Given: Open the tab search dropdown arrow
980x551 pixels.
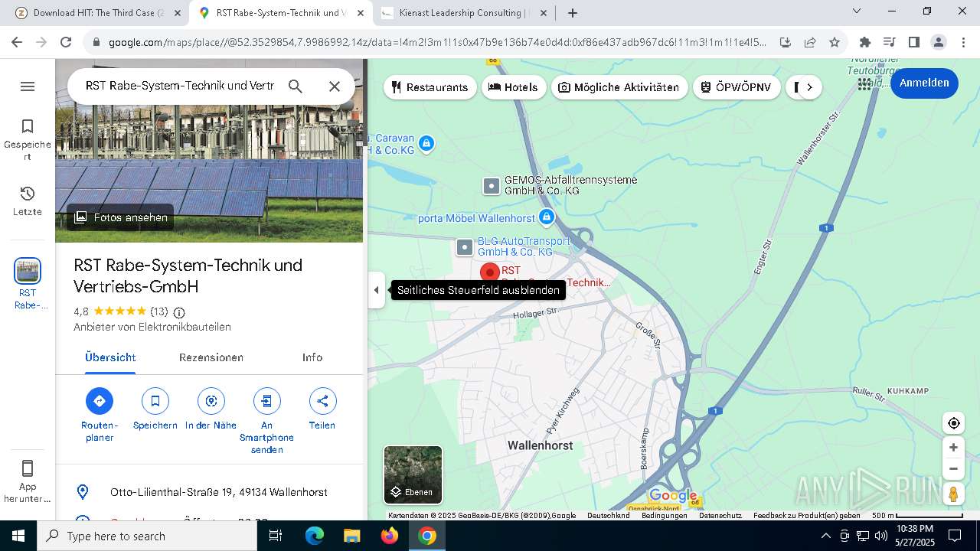Looking at the screenshot, I should pyautogui.click(x=857, y=11).
